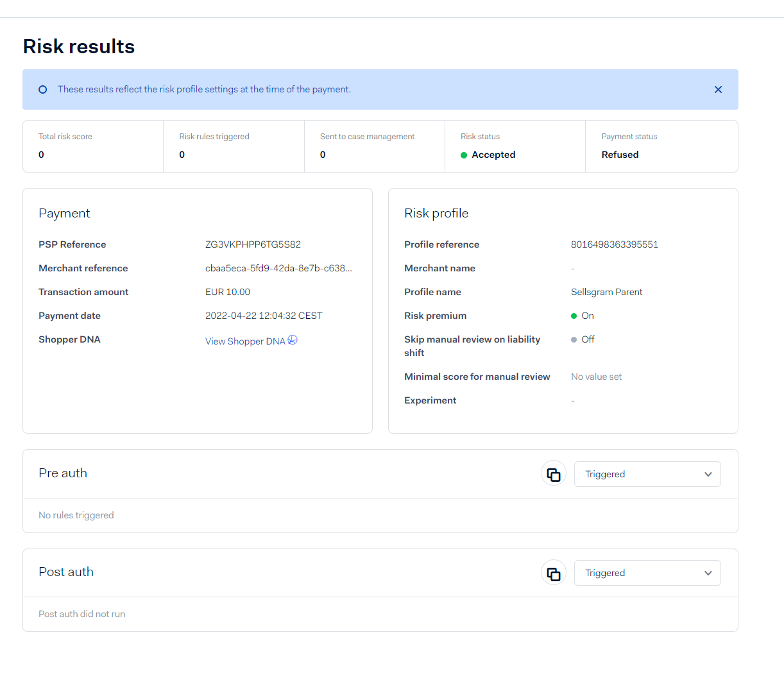Click the Refused payment status value

620,155
